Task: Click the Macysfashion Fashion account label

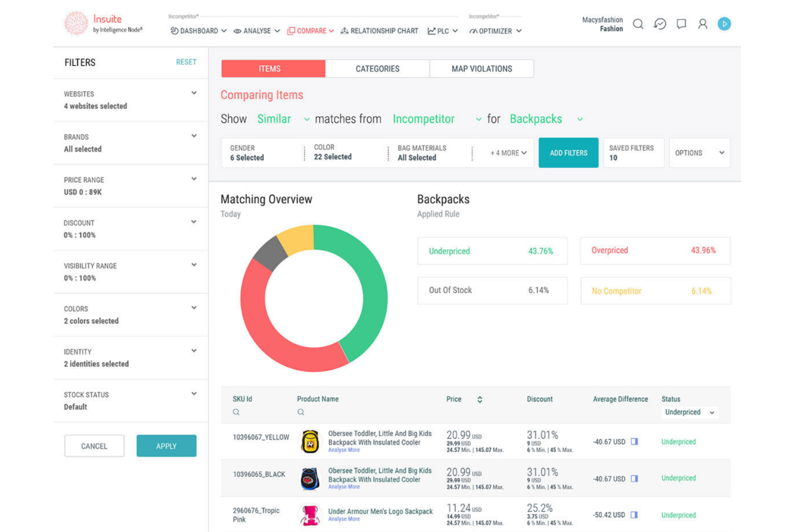Action: pyautogui.click(x=602, y=24)
